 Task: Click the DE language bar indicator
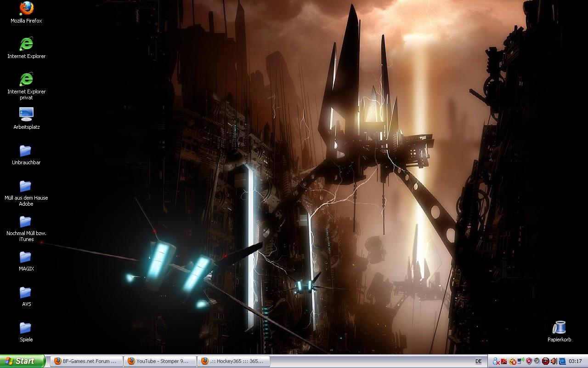(x=478, y=361)
